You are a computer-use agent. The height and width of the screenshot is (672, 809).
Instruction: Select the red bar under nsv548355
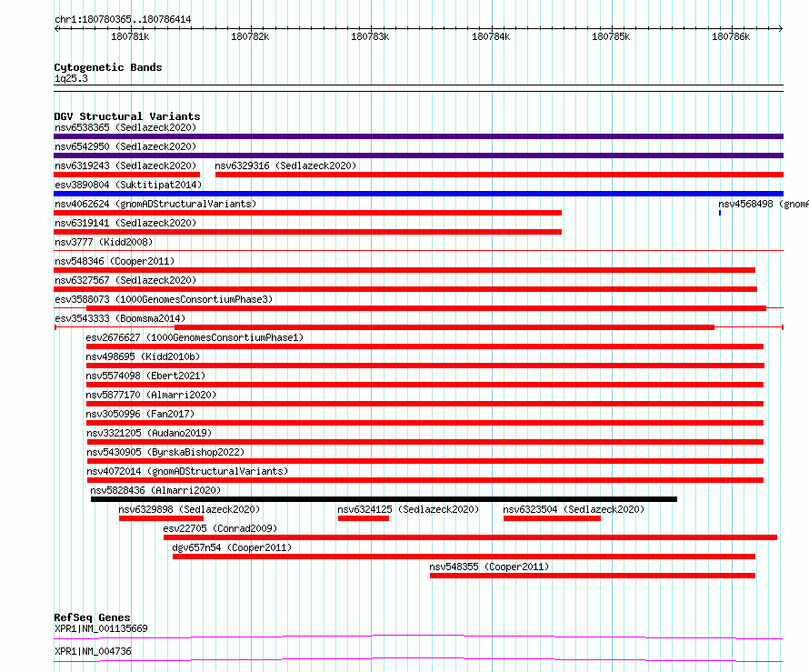(x=593, y=576)
